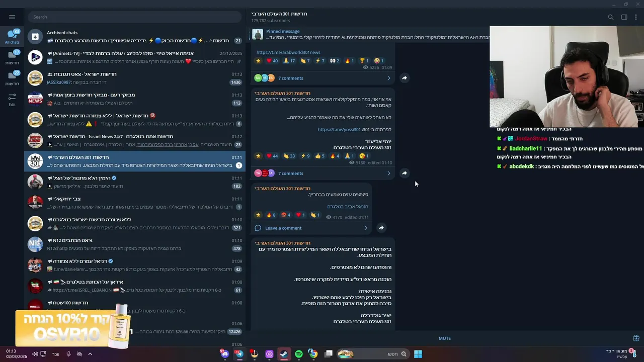The height and width of the screenshot is (362, 644).
Task: Open the star reaction picker on first post
Action: (x=258, y=61)
